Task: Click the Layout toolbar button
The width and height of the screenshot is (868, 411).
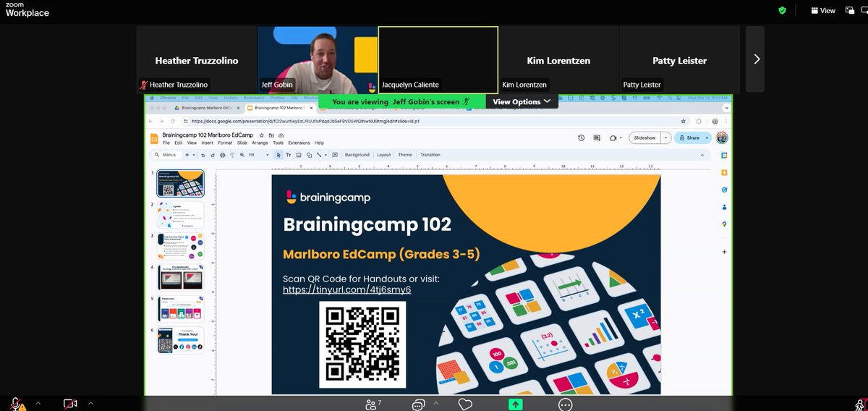Action: click(383, 155)
